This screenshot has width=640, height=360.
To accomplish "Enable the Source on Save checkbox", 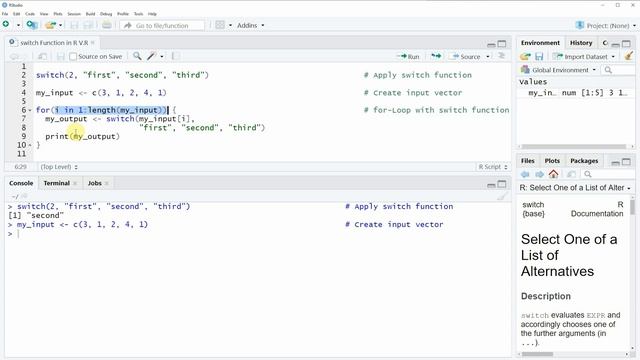I will pos(73,56).
